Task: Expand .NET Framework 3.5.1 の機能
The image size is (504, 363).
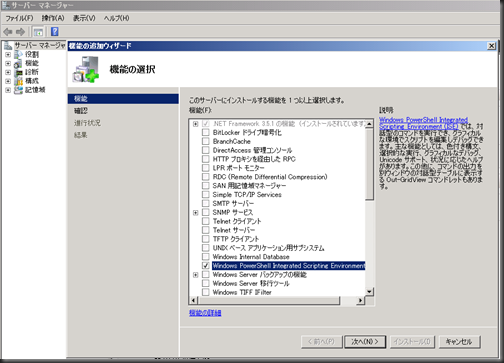Action: click(x=196, y=124)
